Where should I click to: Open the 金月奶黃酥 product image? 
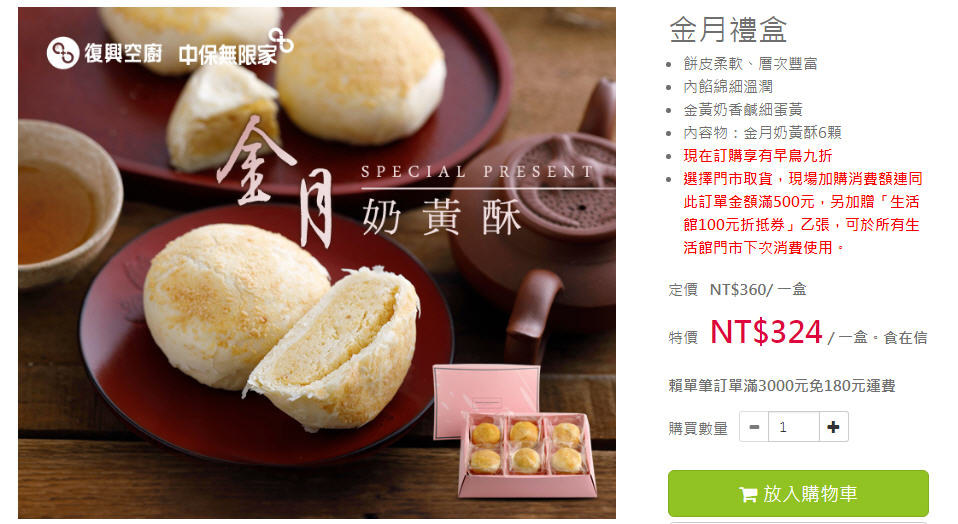316,263
